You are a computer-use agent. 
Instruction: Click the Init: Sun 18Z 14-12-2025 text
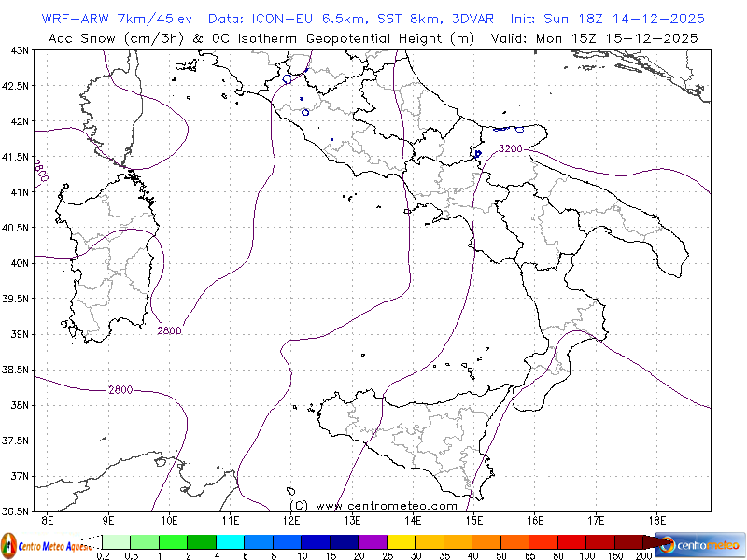607,19
